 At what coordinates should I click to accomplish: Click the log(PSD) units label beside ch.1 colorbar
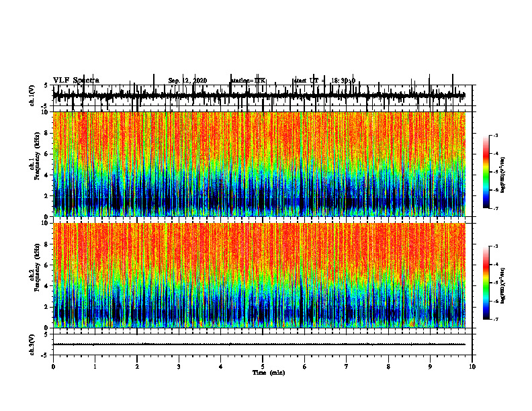[502, 175]
